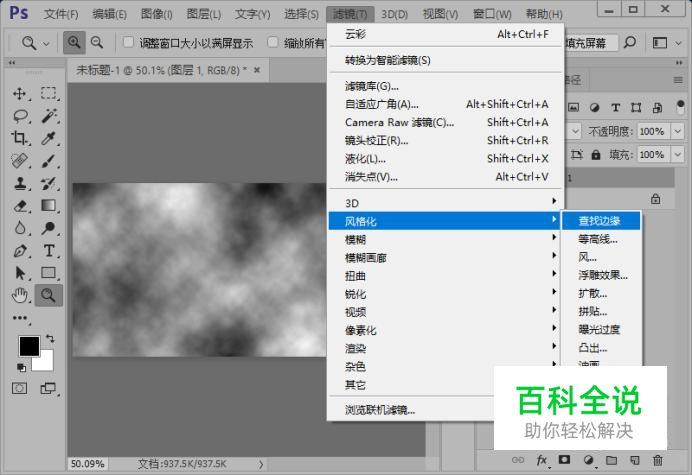Select the History Brush tool
Image resolution: width=692 pixels, height=475 pixels.
[x=48, y=183]
